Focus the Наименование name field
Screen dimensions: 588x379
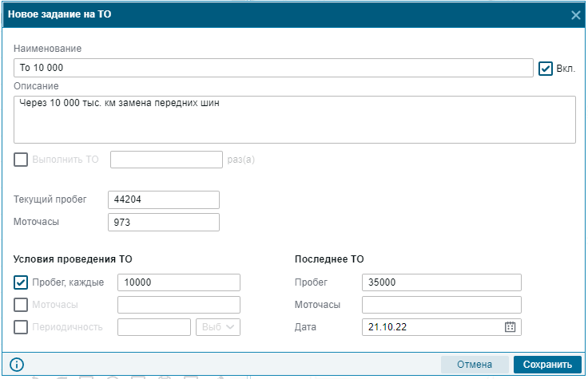point(273,68)
